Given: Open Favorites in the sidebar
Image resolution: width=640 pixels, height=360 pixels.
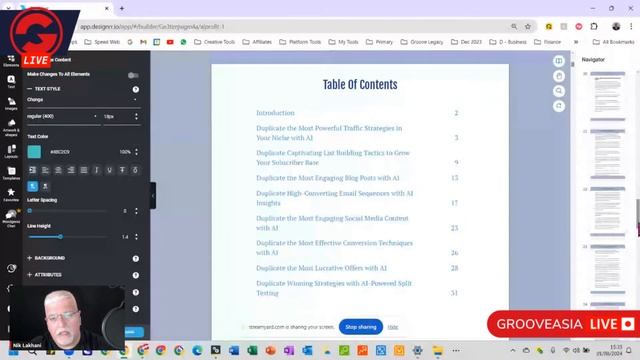Looking at the screenshot, I should (x=11, y=195).
